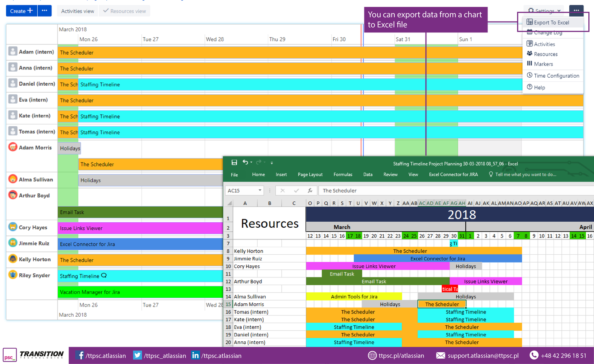The image size is (594, 364).
Task: Click Excel Redo icon
Action: point(258,162)
